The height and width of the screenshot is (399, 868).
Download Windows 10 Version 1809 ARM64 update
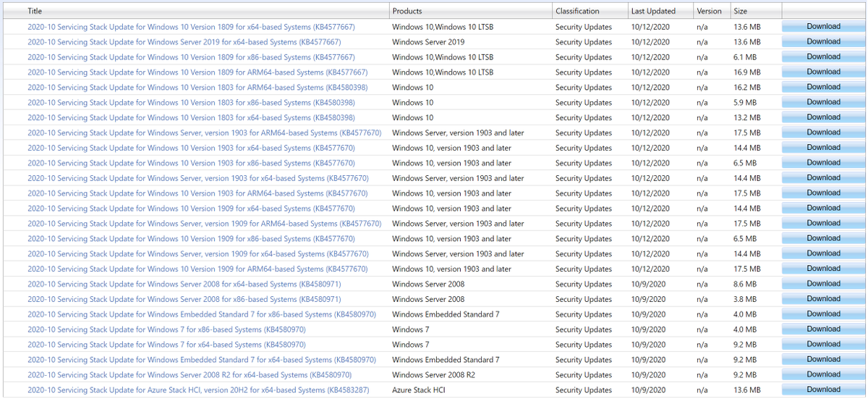click(824, 72)
